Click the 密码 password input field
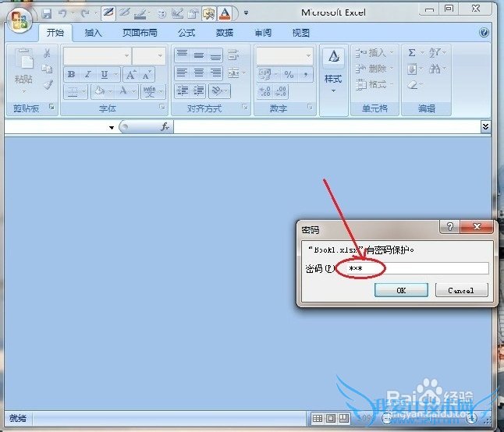 pyautogui.click(x=412, y=268)
